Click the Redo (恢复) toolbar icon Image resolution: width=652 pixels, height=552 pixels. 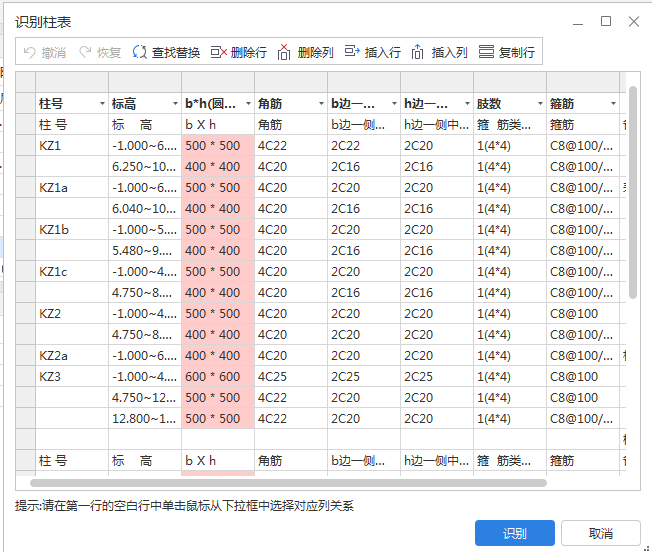pyautogui.click(x=85, y=52)
